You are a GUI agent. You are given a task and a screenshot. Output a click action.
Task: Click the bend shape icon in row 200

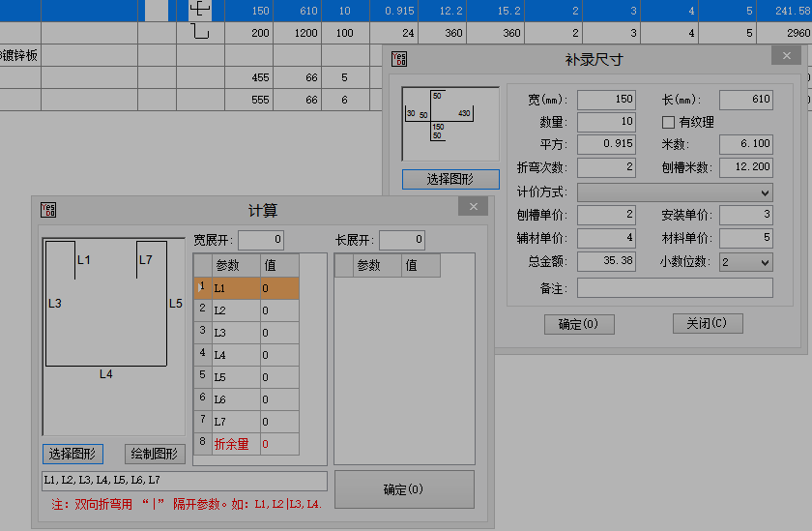200,33
